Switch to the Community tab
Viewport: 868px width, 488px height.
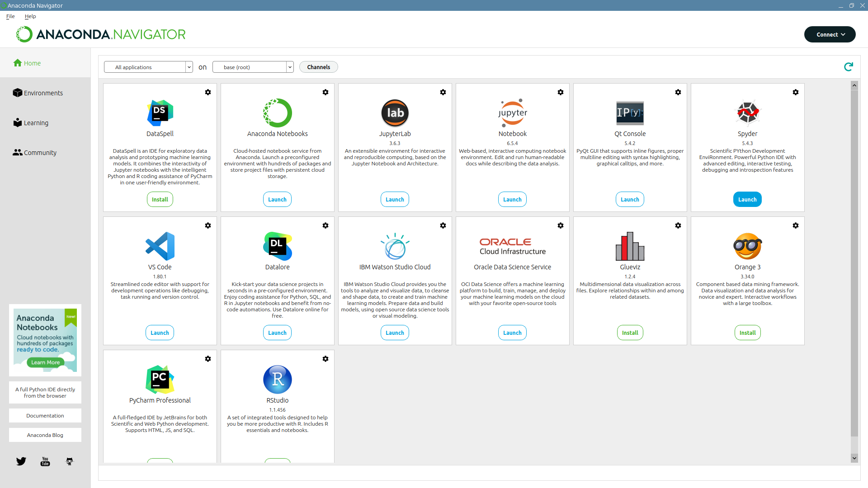click(45, 153)
